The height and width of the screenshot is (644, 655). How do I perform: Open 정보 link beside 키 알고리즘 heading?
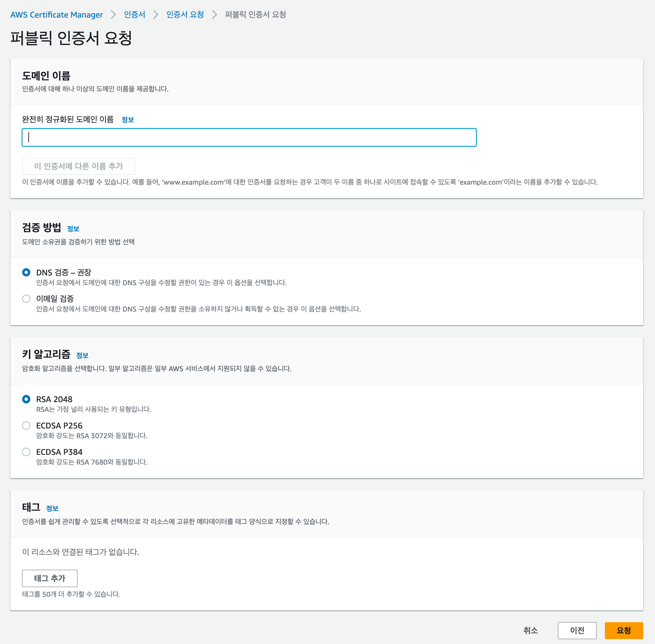tap(82, 356)
